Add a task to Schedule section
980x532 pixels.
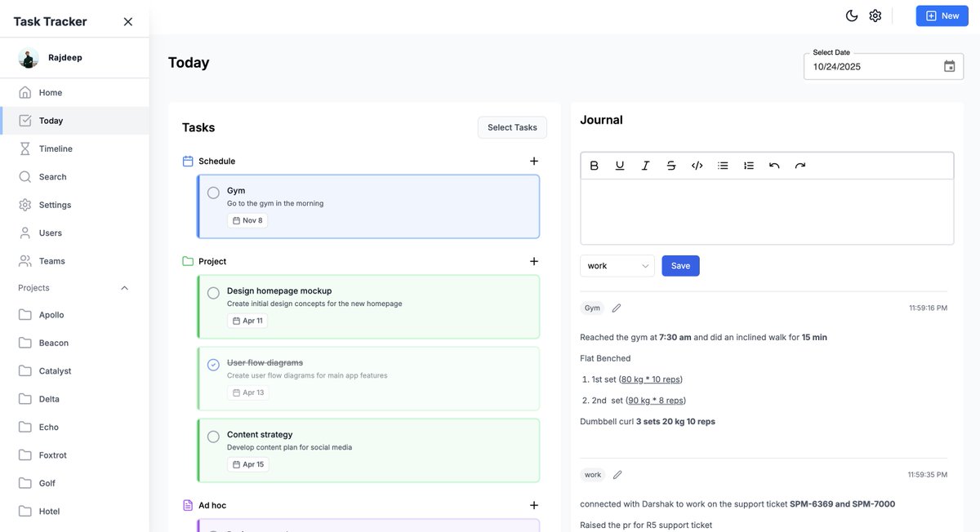click(534, 162)
